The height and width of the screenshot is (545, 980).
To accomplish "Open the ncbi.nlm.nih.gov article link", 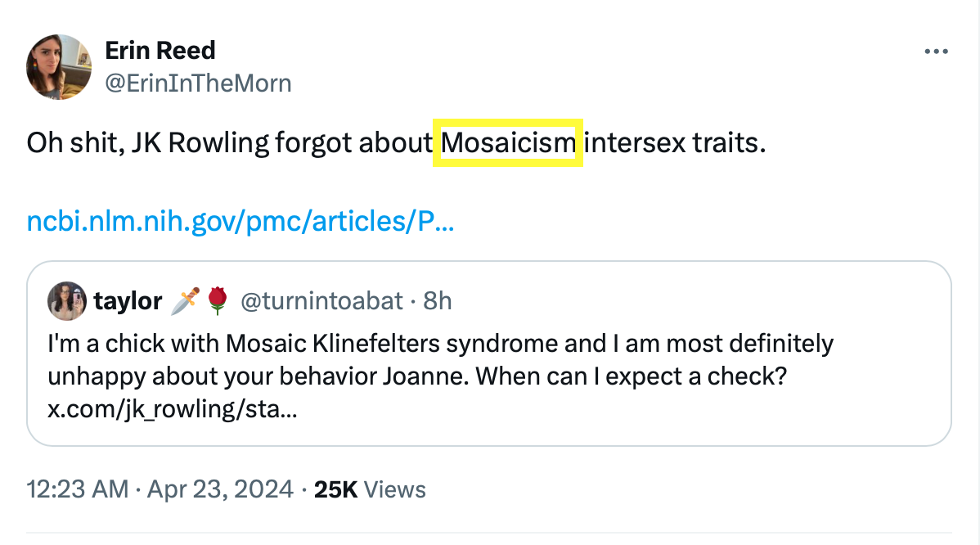I will tap(241, 222).
